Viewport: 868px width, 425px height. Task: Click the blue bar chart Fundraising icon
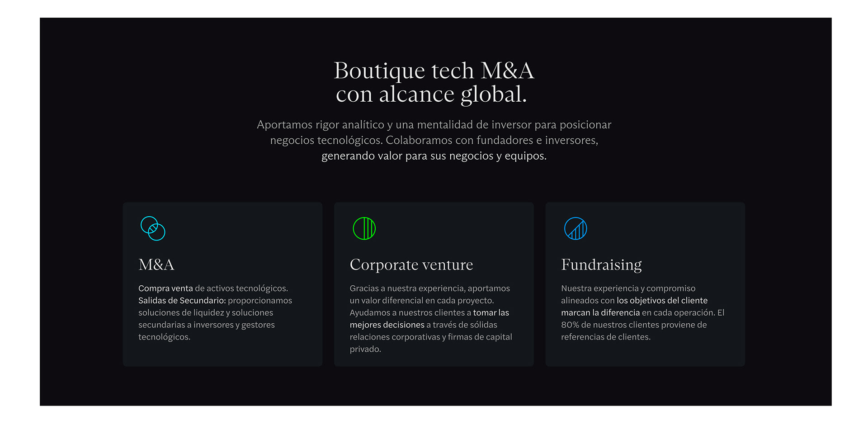click(x=576, y=228)
